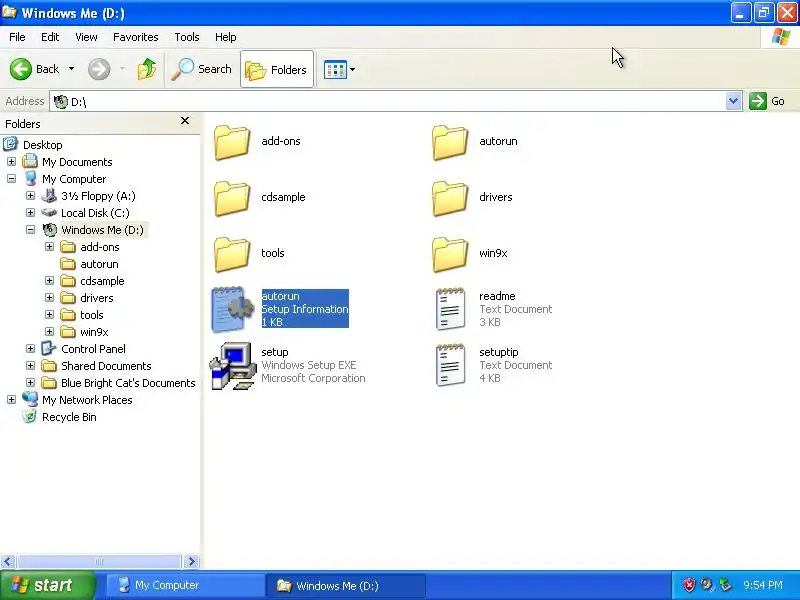
Task: Expand Local Disk (C:) node
Action: [31, 213]
